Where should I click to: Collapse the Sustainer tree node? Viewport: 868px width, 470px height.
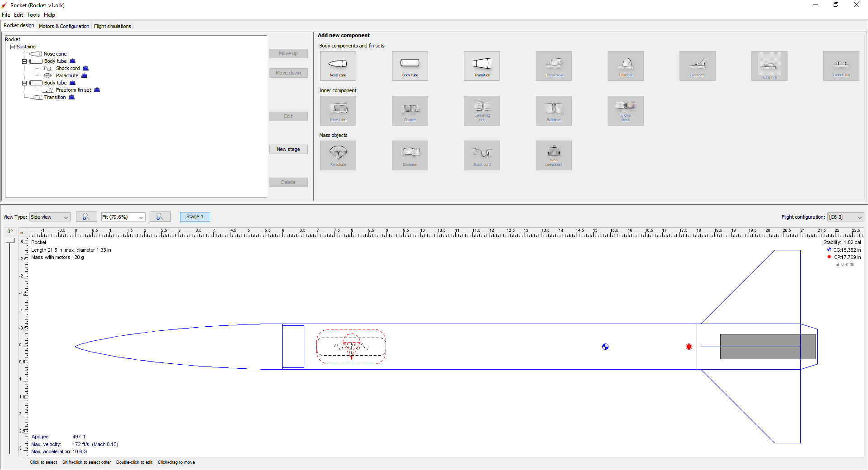[13, 47]
